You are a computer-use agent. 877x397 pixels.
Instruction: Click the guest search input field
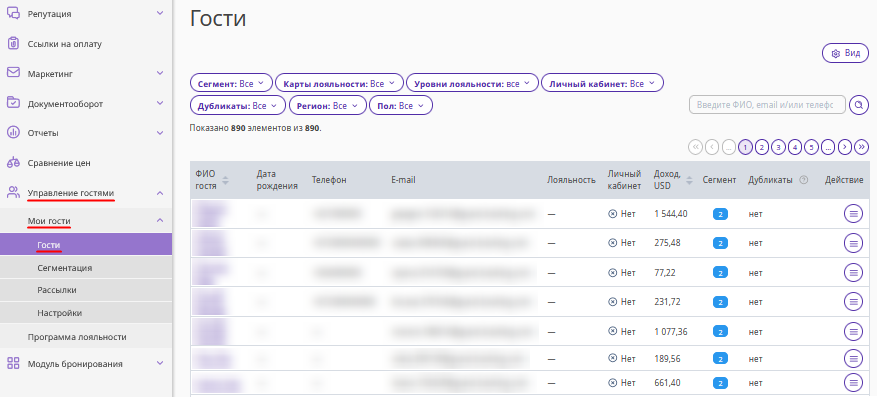click(x=767, y=105)
